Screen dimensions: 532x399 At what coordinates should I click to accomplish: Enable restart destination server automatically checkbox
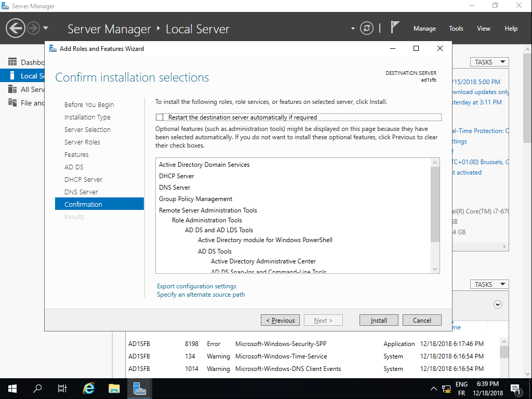159,117
